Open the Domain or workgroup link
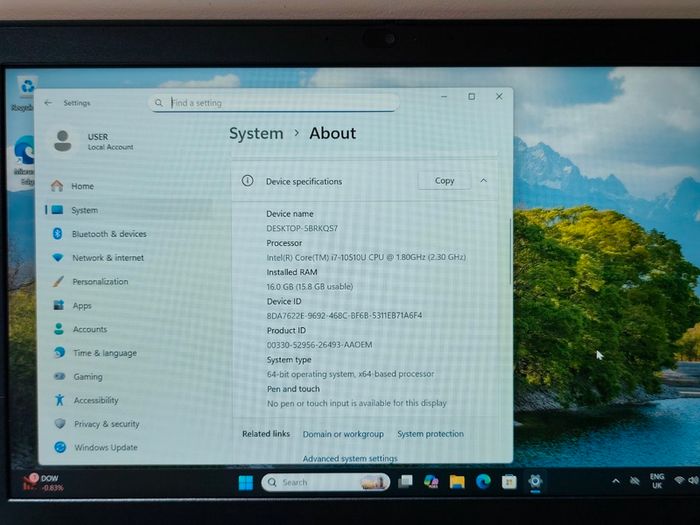 click(343, 434)
